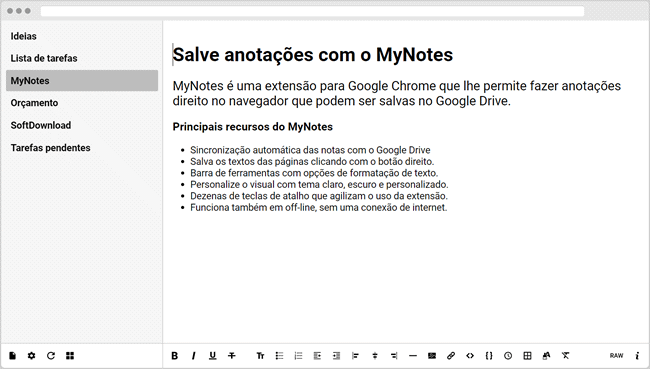
Task: Open settings via the gear icon
Action: click(x=32, y=356)
